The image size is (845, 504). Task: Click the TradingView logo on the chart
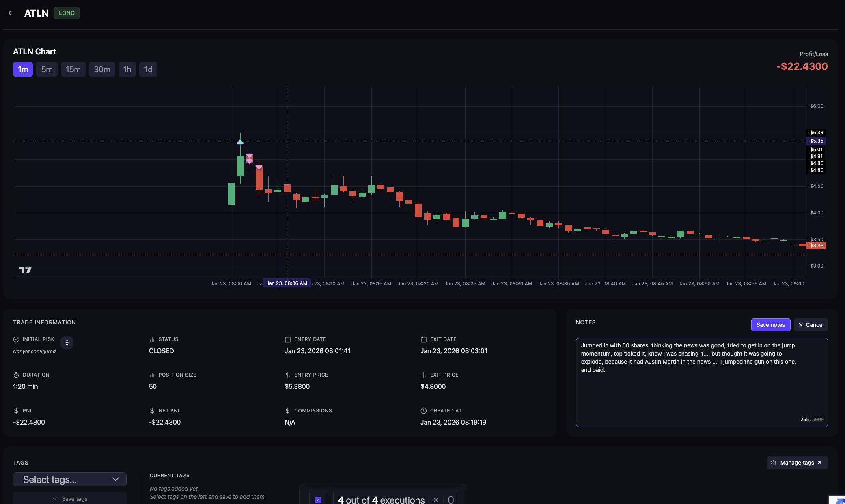pyautogui.click(x=25, y=270)
